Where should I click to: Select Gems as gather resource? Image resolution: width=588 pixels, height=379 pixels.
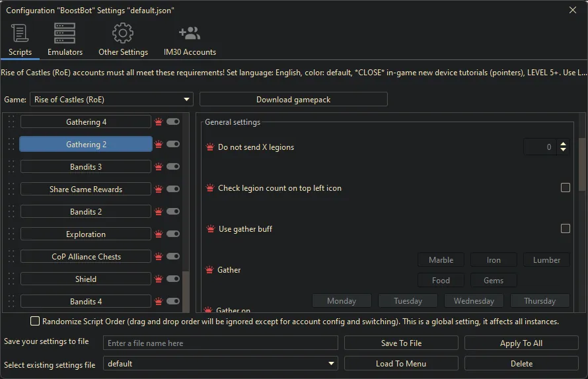coord(494,281)
